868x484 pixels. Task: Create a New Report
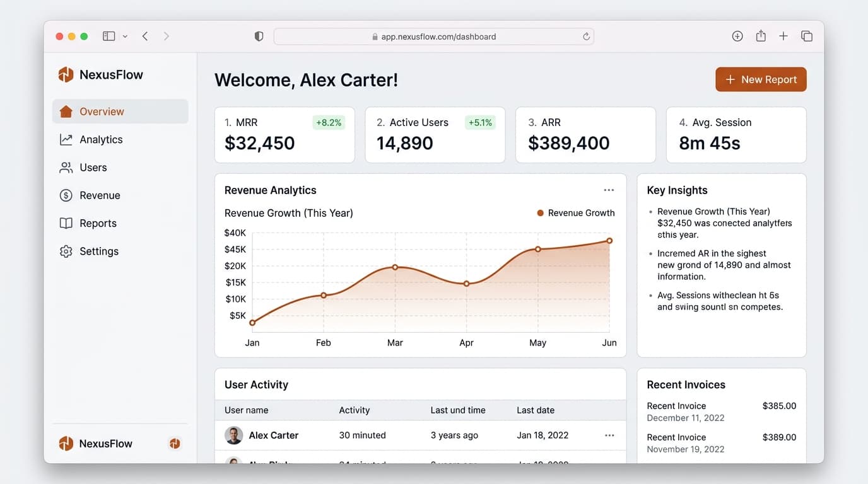point(761,79)
